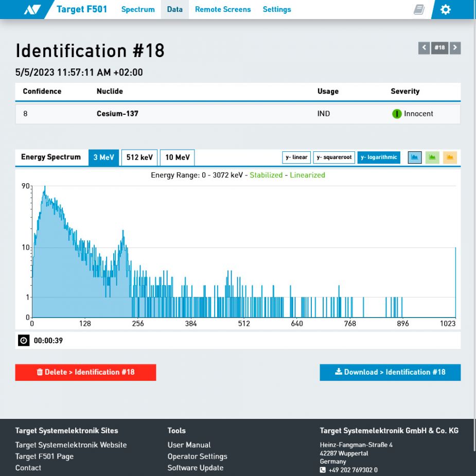Click the timestamp 5/5/2023 11:57:11 AM
The height and width of the screenshot is (476, 476).
[x=79, y=72]
